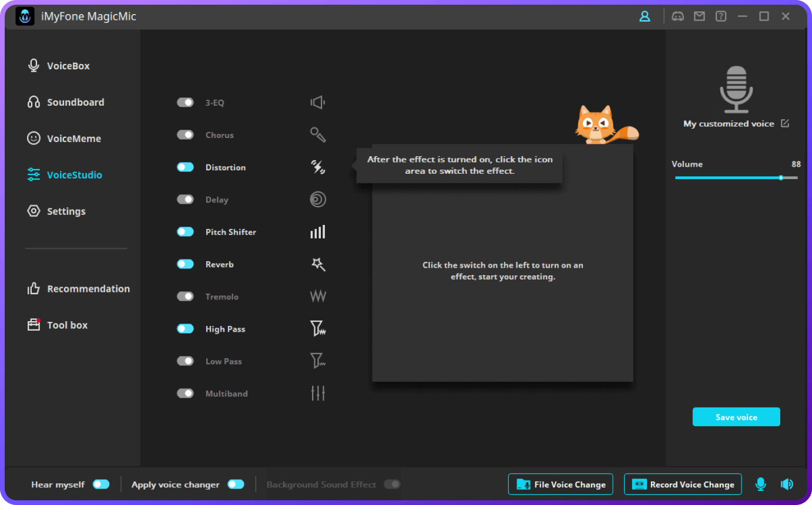Click the Chorus microphone effect icon

pos(318,135)
